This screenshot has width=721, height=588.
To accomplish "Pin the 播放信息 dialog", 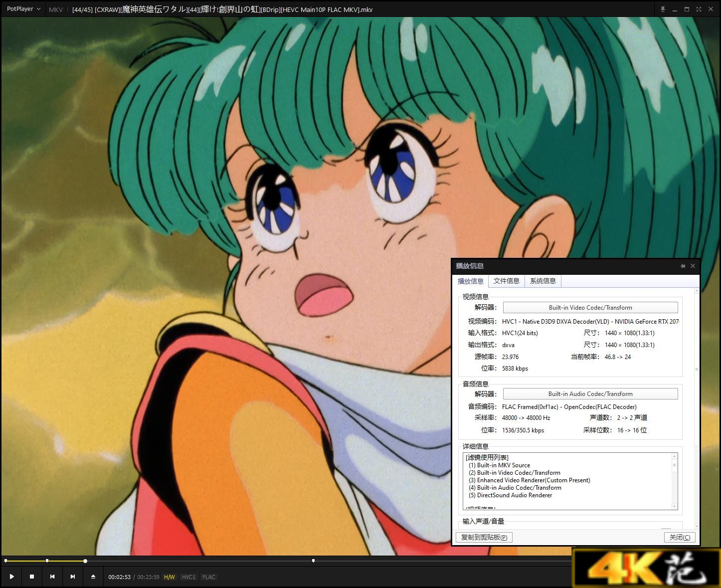I will (683, 266).
